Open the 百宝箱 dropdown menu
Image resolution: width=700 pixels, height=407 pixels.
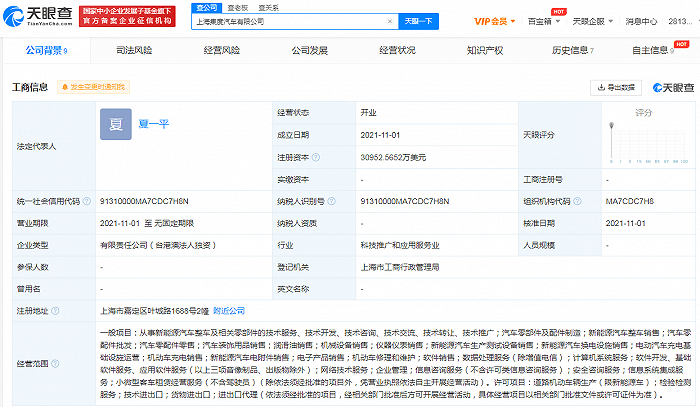[x=544, y=21]
